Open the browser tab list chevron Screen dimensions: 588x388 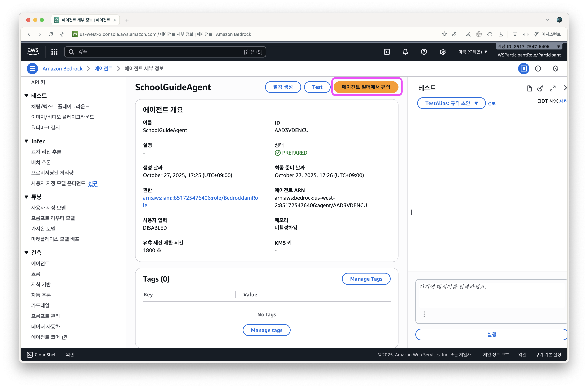[x=548, y=20]
